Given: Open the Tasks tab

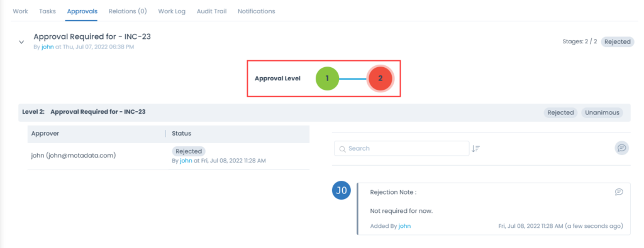Looking at the screenshot, I should (47, 11).
